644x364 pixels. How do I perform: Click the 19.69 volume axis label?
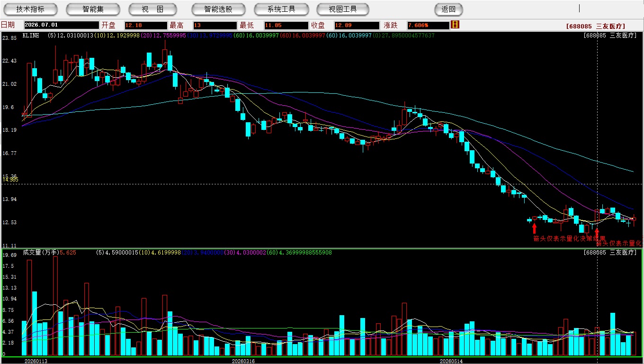point(9,255)
